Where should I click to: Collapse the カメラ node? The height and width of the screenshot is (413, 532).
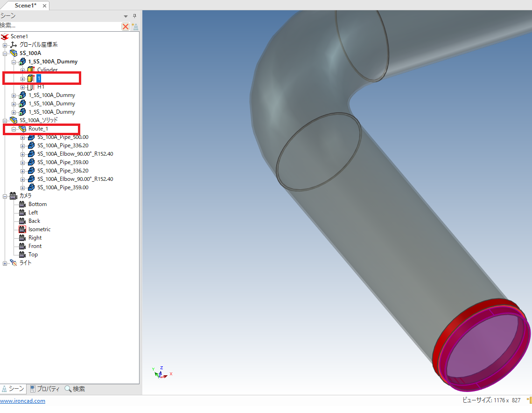pos(5,196)
